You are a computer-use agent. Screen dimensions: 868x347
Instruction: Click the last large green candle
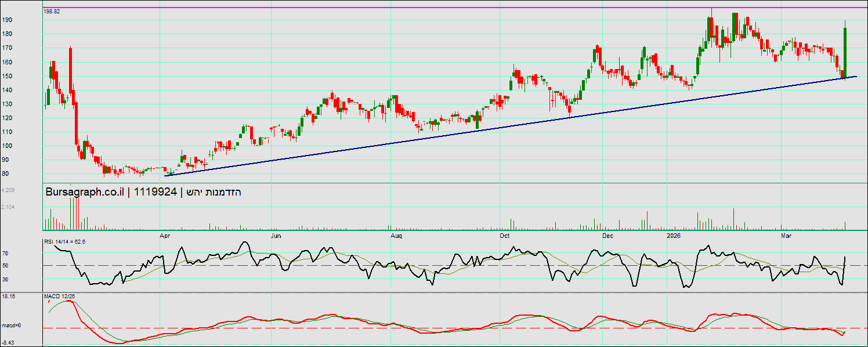pyautogui.click(x=845, y=52)
